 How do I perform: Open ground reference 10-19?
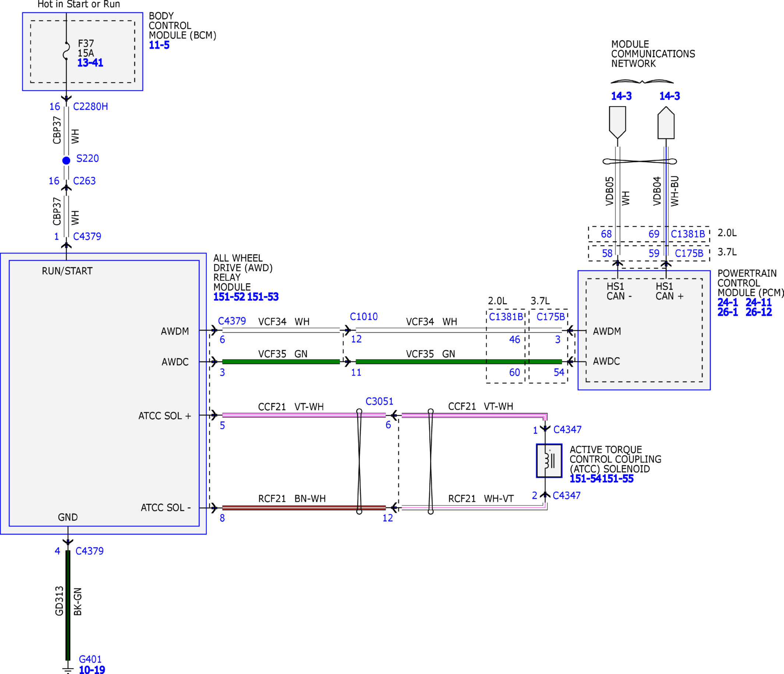coord(92,670)
